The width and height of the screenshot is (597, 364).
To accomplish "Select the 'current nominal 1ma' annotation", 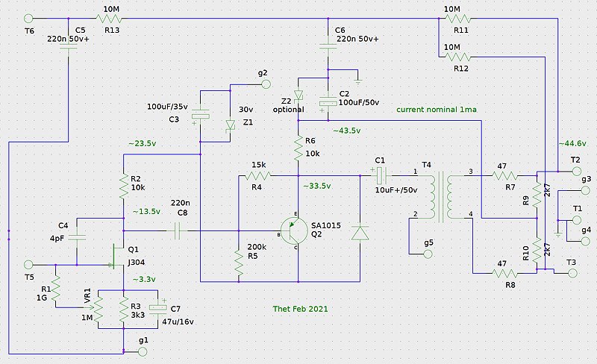I will click(437, 110).
